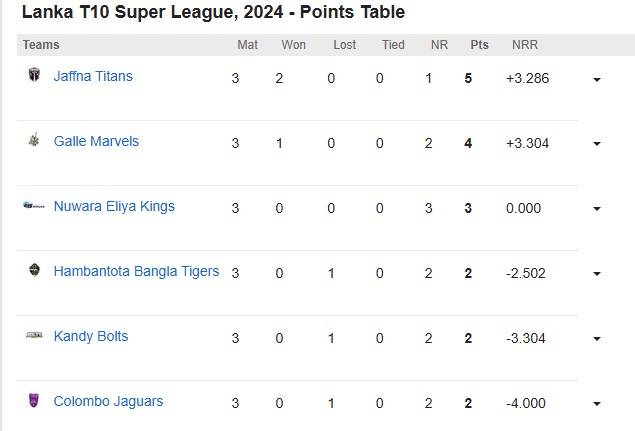The image size is (635, 431).
Task: Open the Colombo Jaguars team link
Action: point(109,401)
